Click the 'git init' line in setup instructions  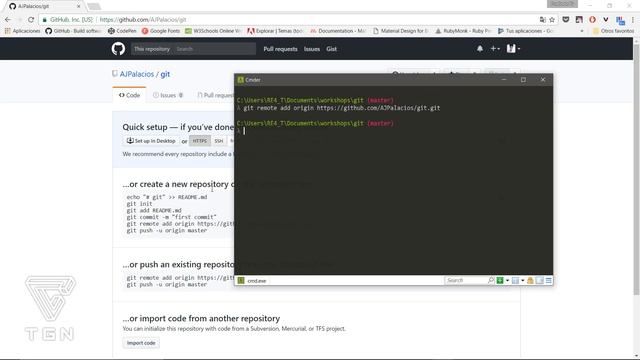pyautogui.click(x=139, y=204)
